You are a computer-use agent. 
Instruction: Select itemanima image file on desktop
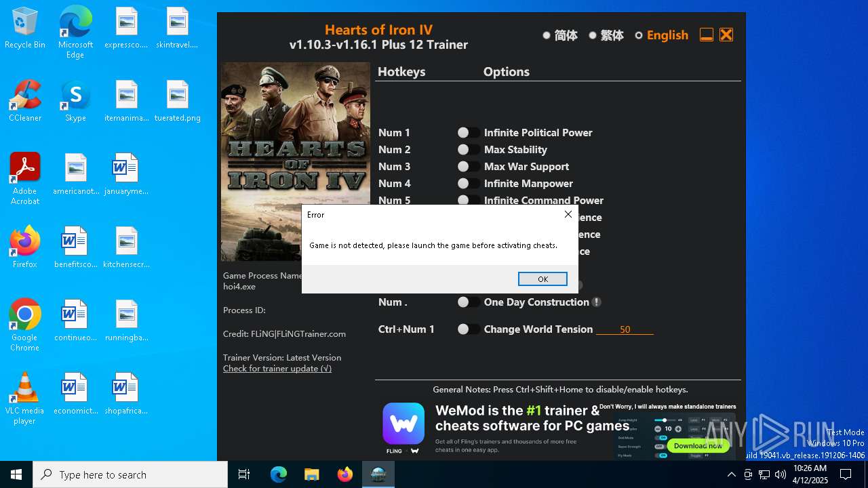tap(126, 102)
